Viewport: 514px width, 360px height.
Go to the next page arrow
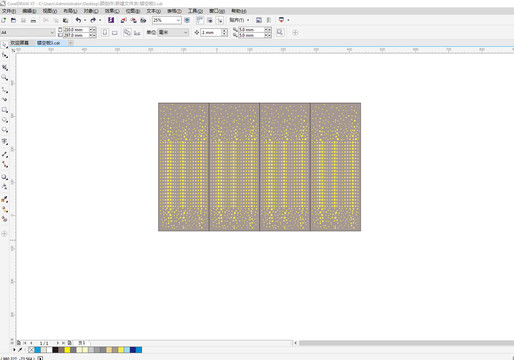[57, 343]
